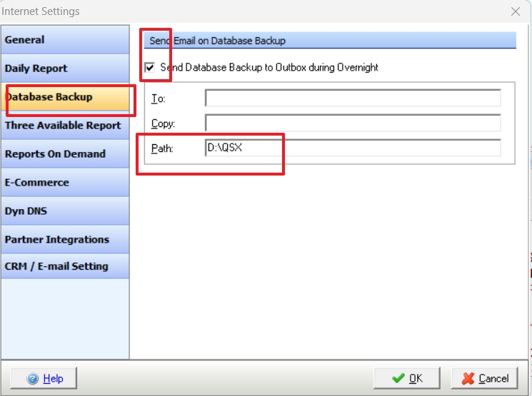Click the Help link text
Screen dimensions: 532x396
coord(54,378)
